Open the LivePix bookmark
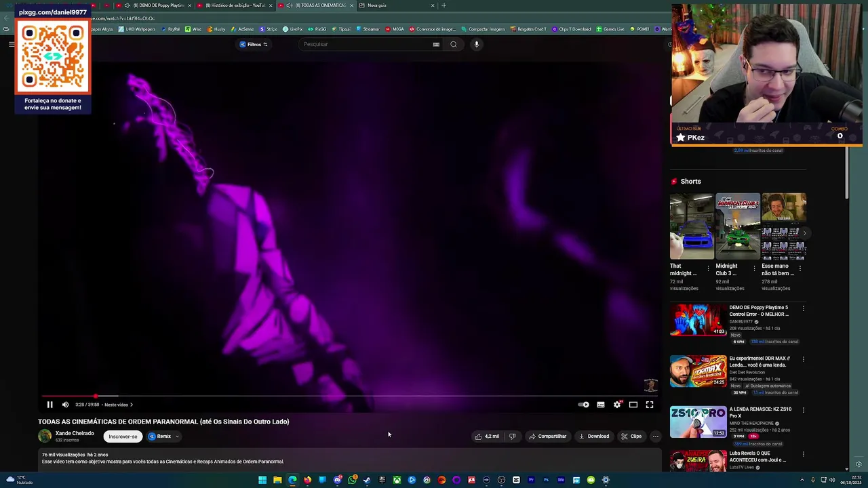 [292, 29]
